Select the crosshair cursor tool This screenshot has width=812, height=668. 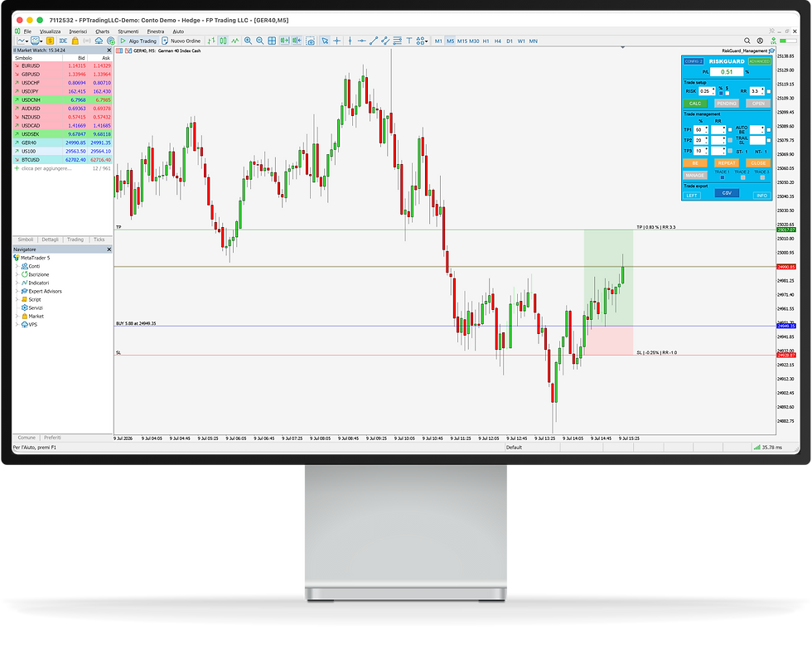click(x=336, y=41)
